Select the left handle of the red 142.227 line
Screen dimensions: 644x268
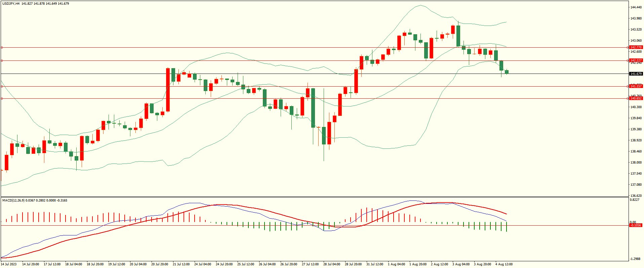[2, 60]
